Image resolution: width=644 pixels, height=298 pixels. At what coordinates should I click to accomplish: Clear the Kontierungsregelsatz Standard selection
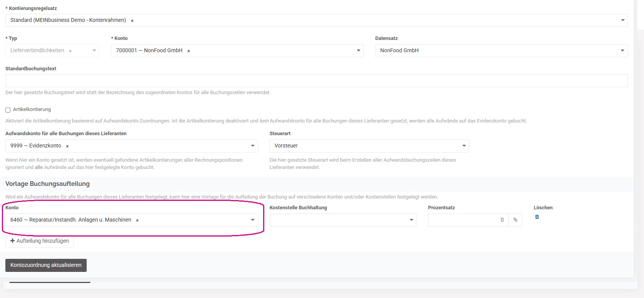point(132,21)
